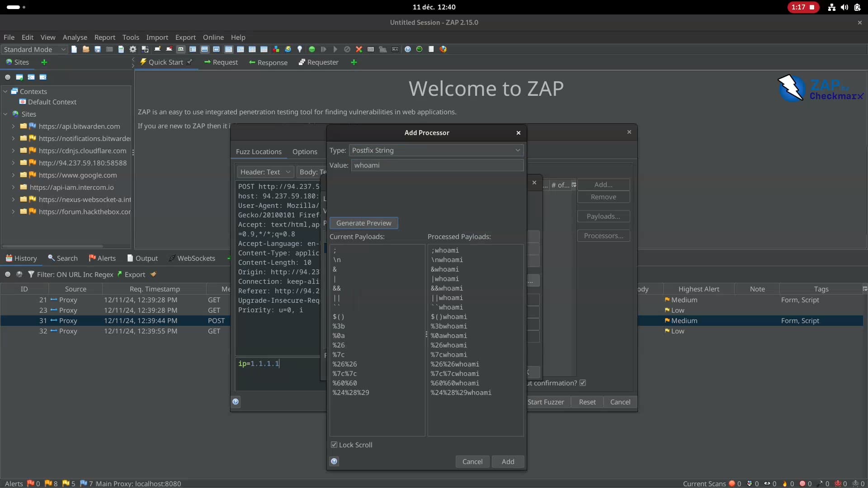Screen dimensions: 868x488
Task: Open the Type Postfix String dropdown
Action: (437, 150)
